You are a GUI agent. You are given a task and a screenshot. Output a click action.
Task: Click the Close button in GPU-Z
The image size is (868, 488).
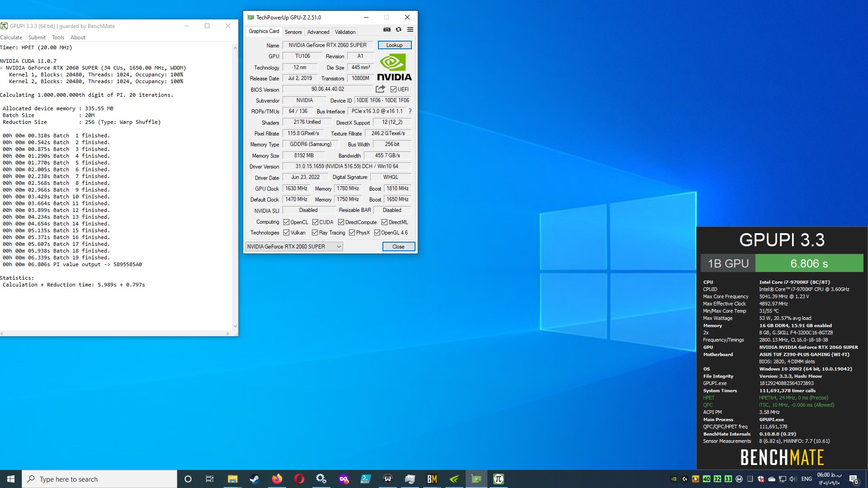point(398,247)
